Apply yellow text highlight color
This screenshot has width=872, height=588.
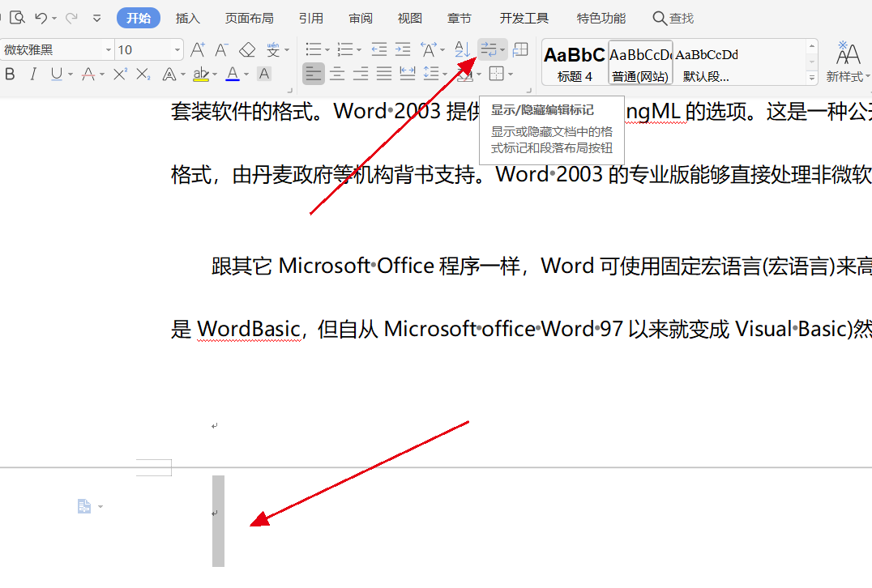(x=201, y=74)
